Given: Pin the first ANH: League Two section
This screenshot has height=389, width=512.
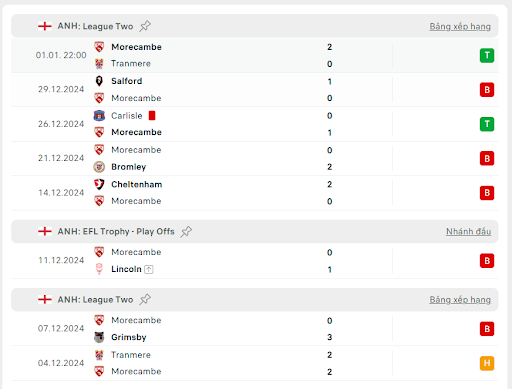Looking at the screenshot, I should (x=145, y=26).
